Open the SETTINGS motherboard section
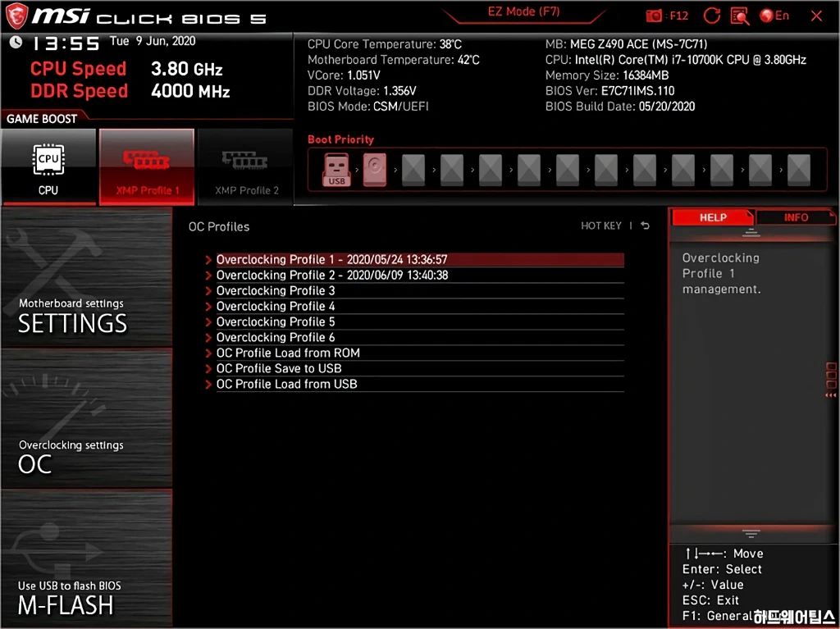 [x=87, y=277]
